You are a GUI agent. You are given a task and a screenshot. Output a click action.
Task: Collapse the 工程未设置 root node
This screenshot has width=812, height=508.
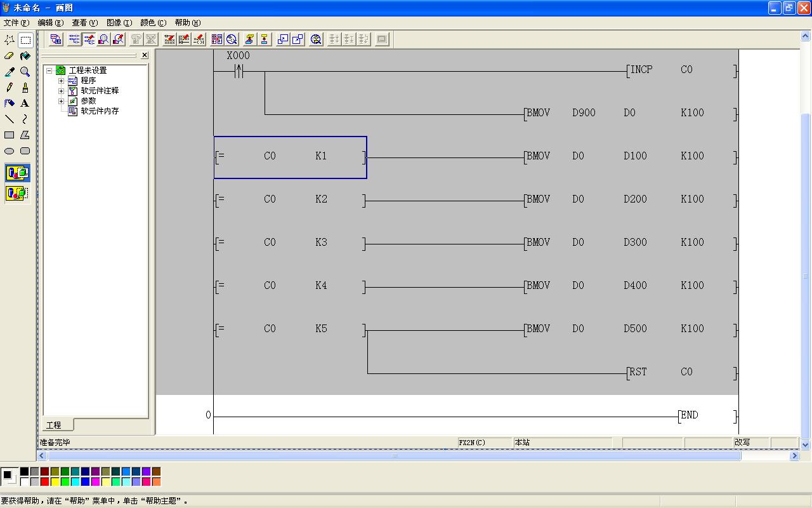pos(49,70)
